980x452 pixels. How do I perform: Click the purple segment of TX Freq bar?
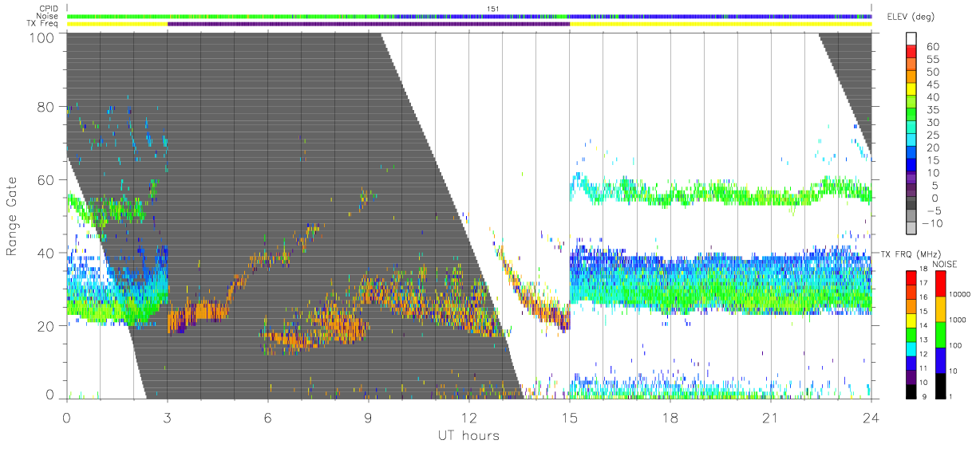click(x=369, y=23)
